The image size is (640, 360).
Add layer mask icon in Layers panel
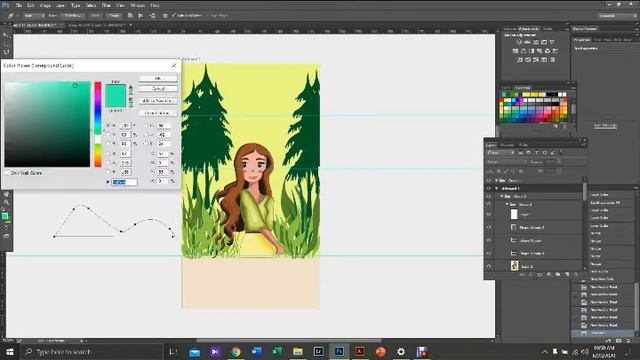[x=540, y=275]
